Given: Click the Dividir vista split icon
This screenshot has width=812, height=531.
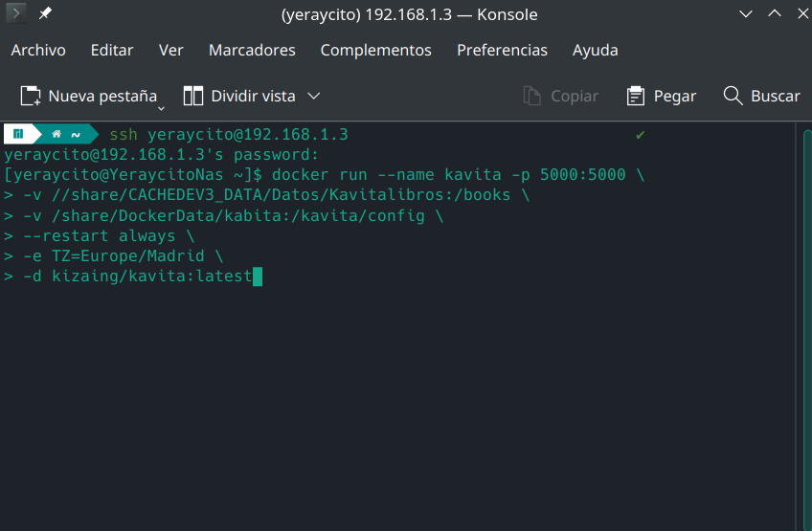Looking at the screenshot, I should tap(193, 96).
